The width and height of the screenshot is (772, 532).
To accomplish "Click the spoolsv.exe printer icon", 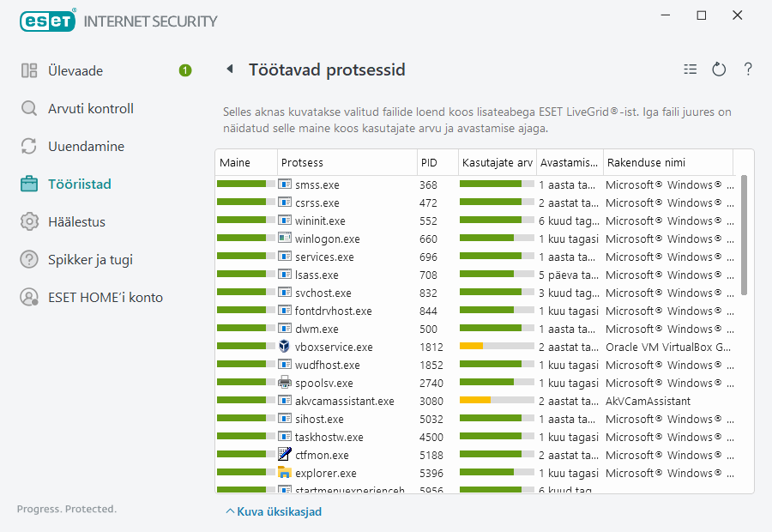I will click(x=285, y=383).
